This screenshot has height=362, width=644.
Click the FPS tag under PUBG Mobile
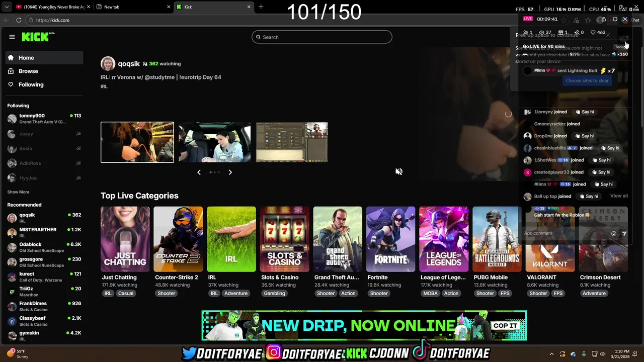tap(505, 294)
